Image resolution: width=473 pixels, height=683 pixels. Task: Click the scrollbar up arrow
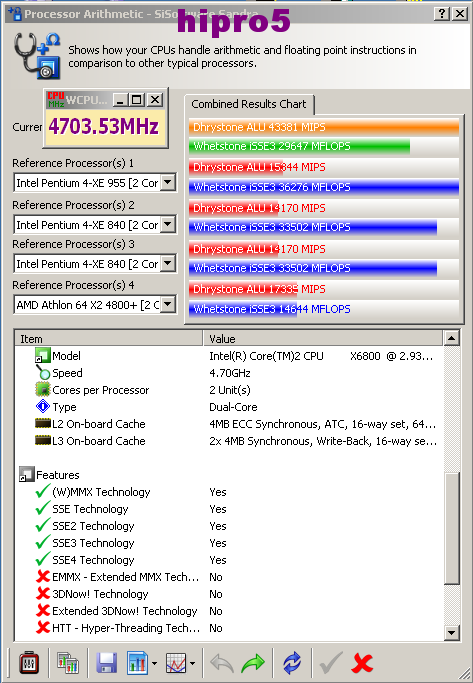pos(451,338)
